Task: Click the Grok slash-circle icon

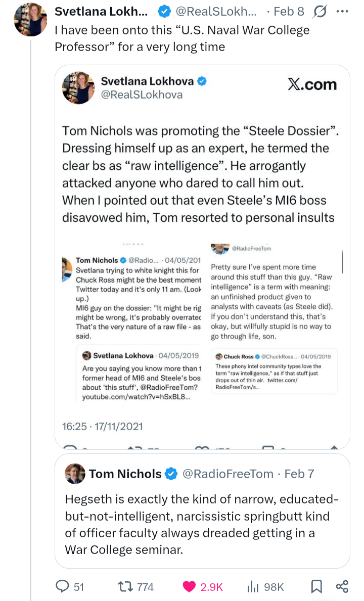Action: (x=319, y=11)
